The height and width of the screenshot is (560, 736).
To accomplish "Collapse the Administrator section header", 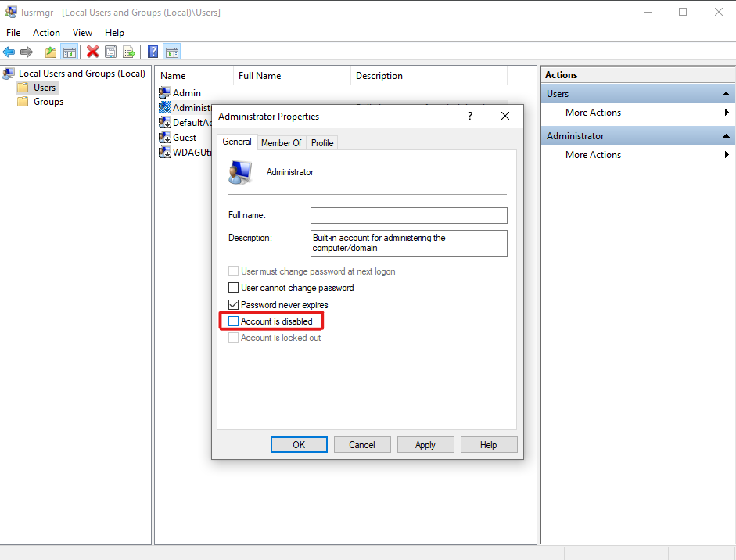I will click(726, 135).
